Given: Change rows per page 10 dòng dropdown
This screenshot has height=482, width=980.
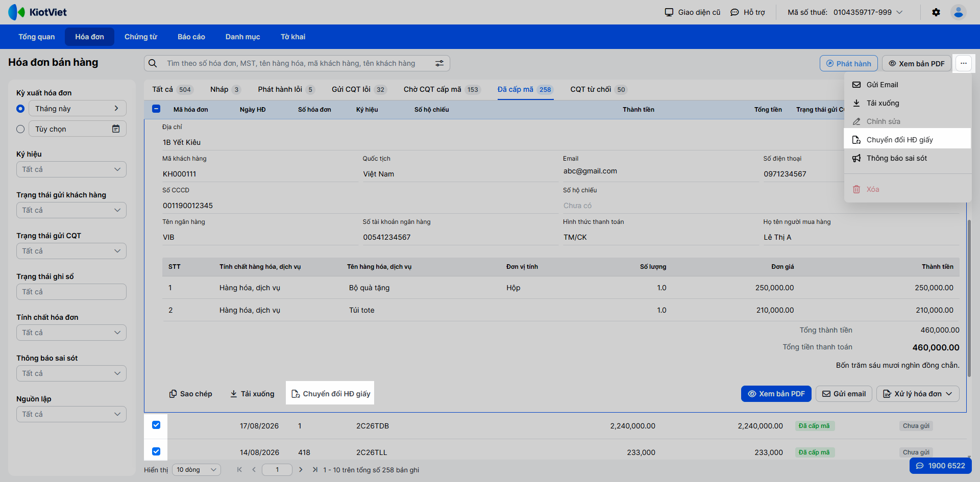Looking at the screenshot, I should click(197, 470).
